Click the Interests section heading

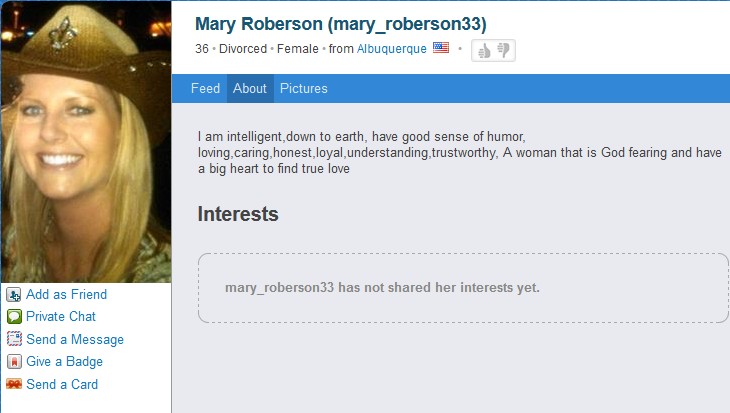coord(238,214)
